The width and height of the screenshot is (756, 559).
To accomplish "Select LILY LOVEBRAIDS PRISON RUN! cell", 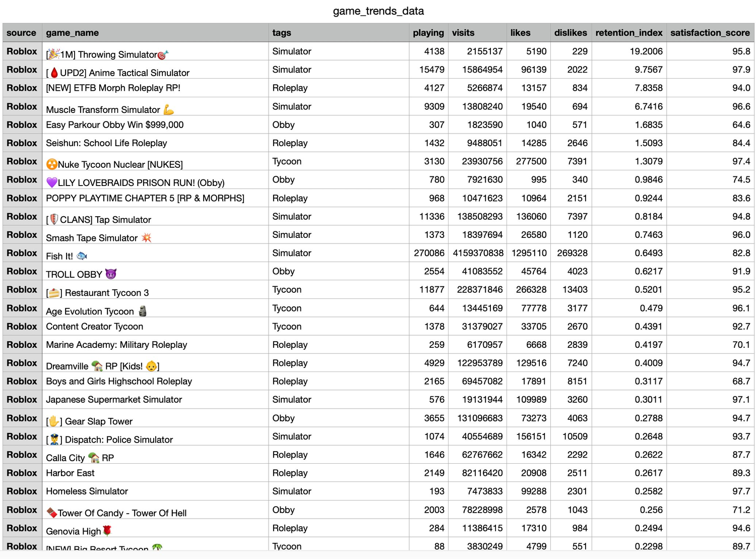I will coord(155,179).
